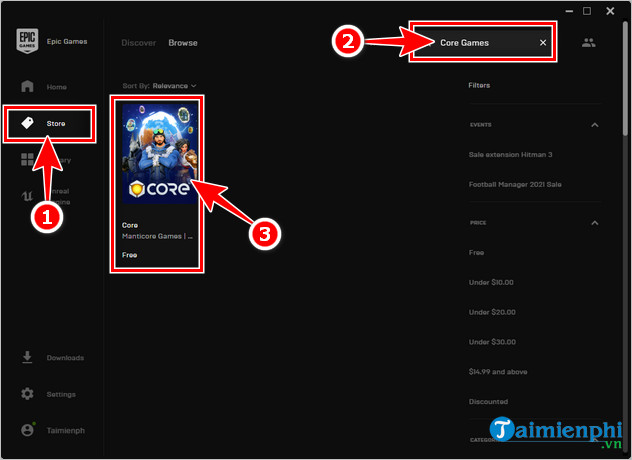Clear the Core Games search text
Viewport: 632px width, 460px height.
[x=543, y=43]
